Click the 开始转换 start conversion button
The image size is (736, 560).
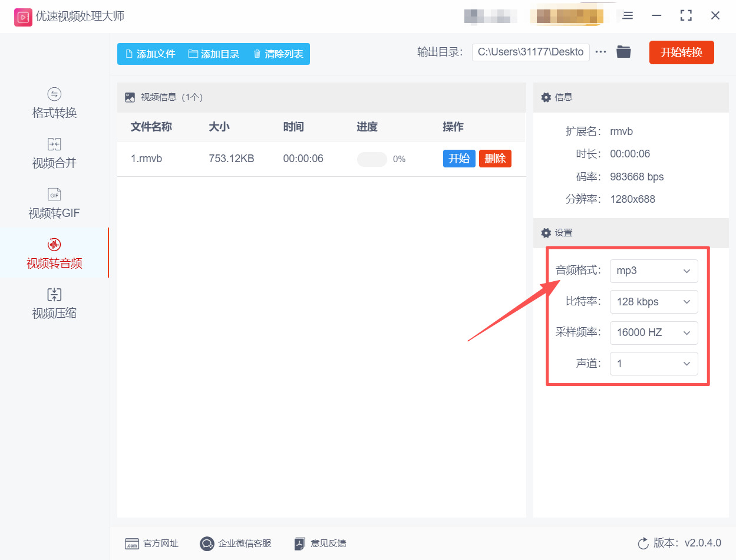click(x=681, y=52)
